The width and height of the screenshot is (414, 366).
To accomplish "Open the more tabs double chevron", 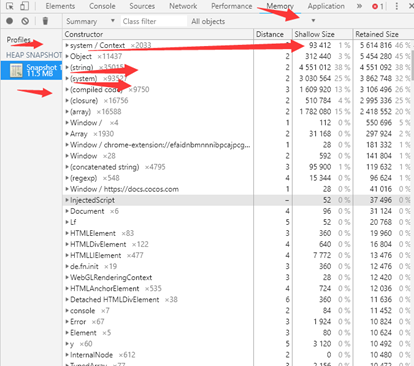I will click(x=359, y=6).
